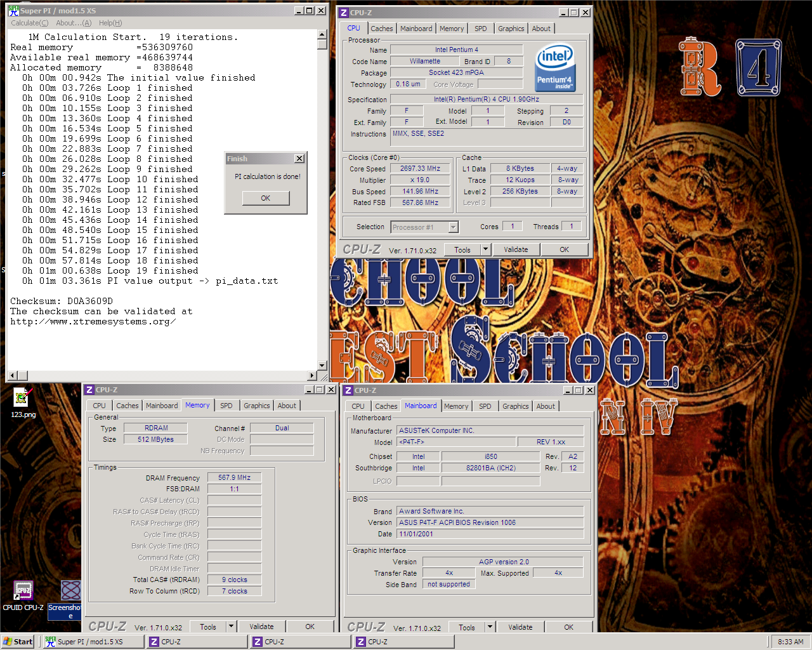Viewport: 812px width, 650px height.
Task: Click Validate in the top CPU-Z window
Action: [x=516, y=249]
